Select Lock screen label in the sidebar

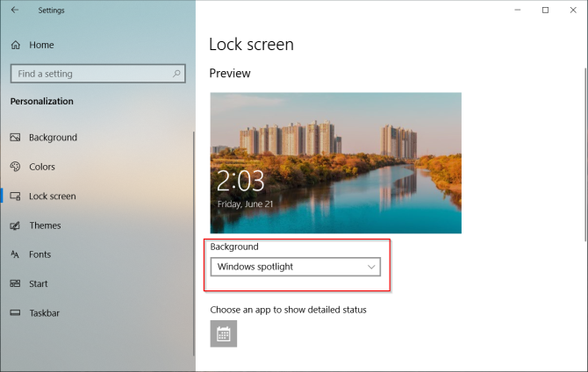pyautogui.click(x=53, y=197)
